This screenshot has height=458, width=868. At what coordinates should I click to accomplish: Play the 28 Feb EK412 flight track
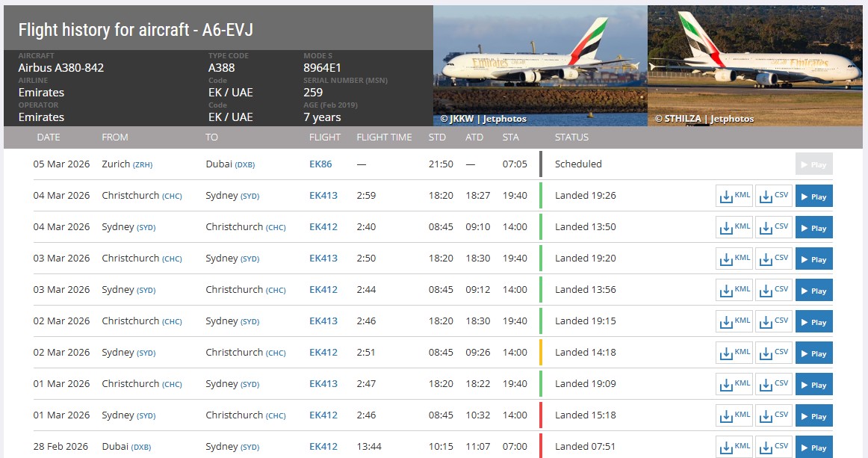(813, 447)
